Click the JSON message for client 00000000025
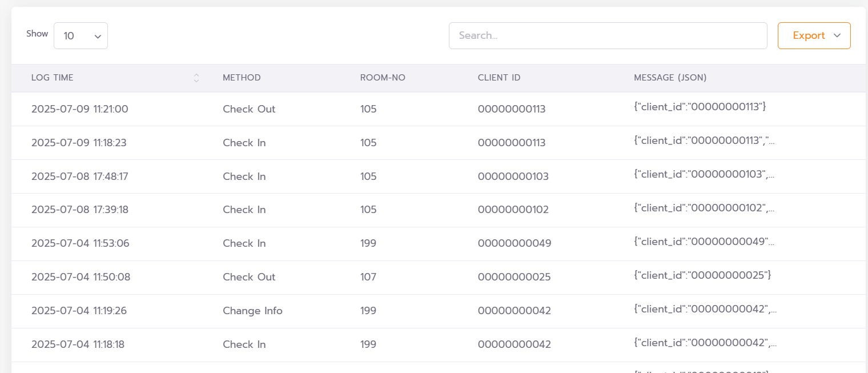 (702, 275)
